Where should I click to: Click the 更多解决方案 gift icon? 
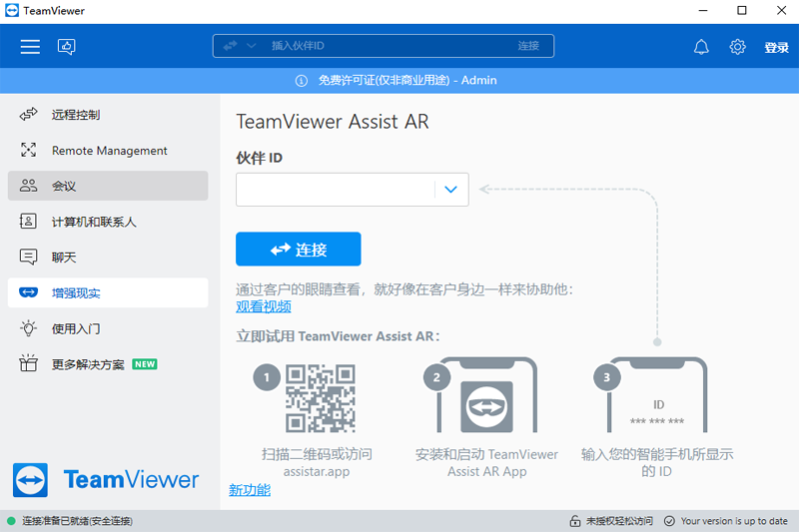coord(29,363)
